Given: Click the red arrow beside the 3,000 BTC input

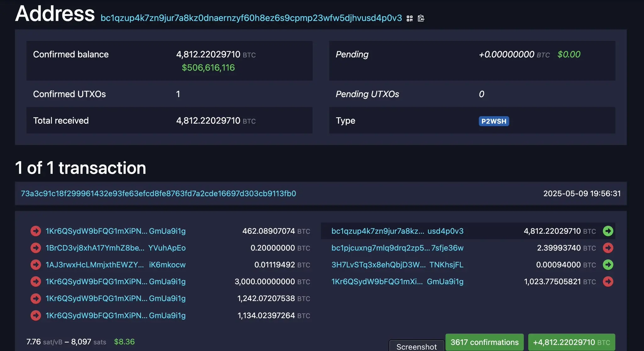Looking at the screenshot, I should pos(36,281).
